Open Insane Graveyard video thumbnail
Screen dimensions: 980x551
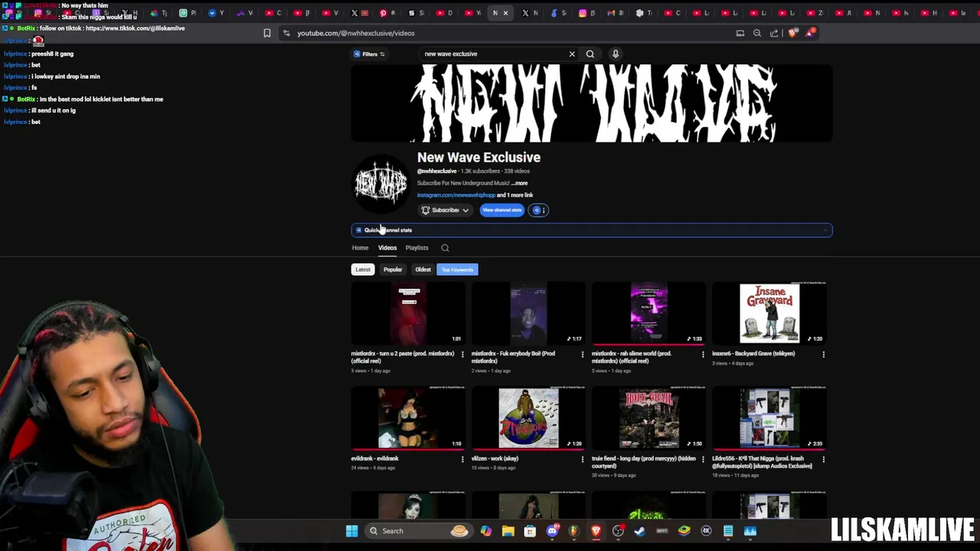tap(769, 313)
